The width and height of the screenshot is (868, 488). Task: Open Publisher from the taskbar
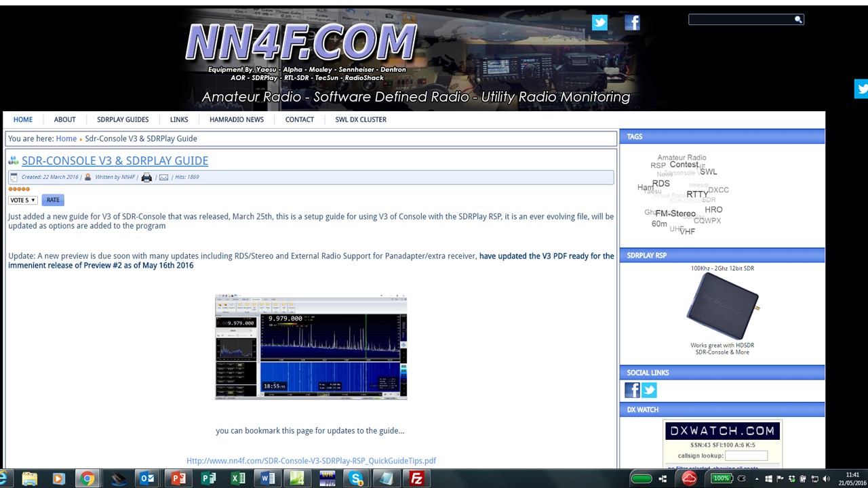coord(208,479)
